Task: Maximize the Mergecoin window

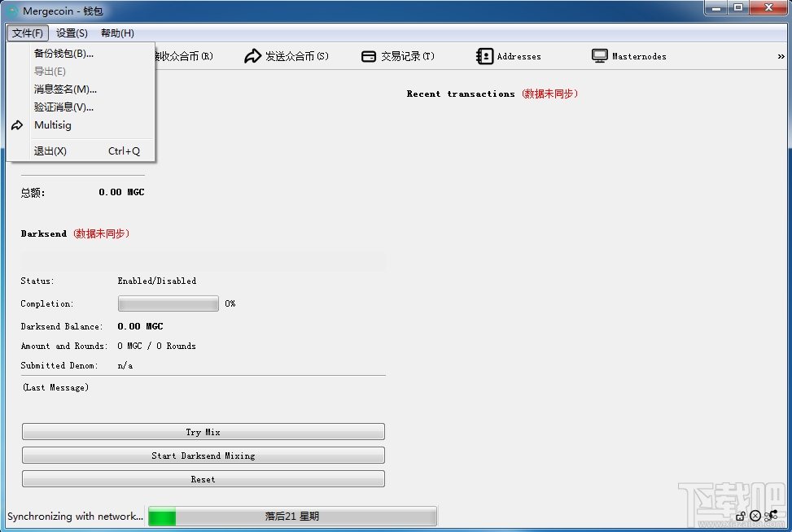Action: coord(738,8)
